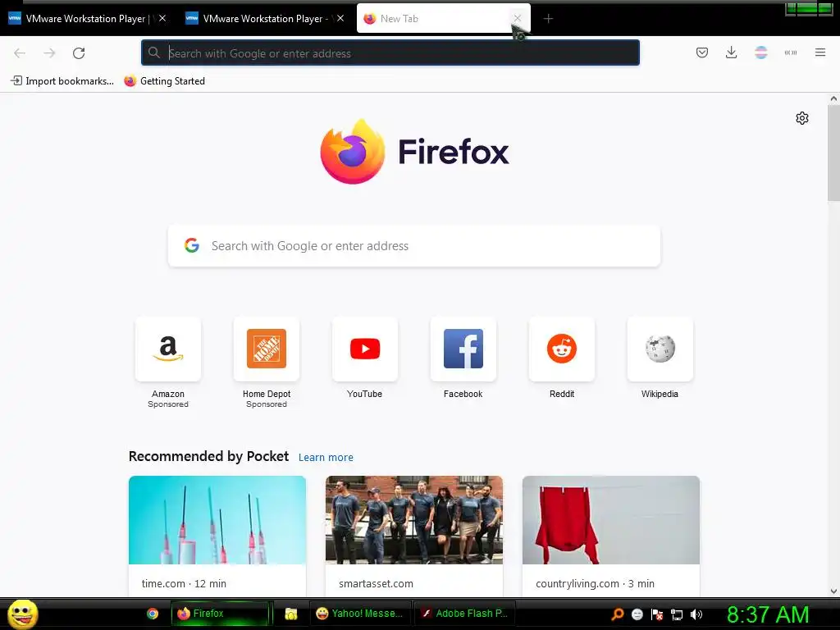This screenshot has width=840, height=630.
Task: Switch to Yahoo! Messenger taskbar button
Action: [360, 614]
